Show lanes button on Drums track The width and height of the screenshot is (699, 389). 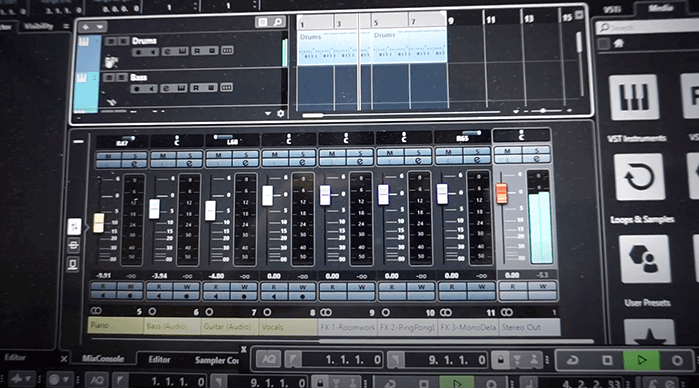(x=227, y=50)
